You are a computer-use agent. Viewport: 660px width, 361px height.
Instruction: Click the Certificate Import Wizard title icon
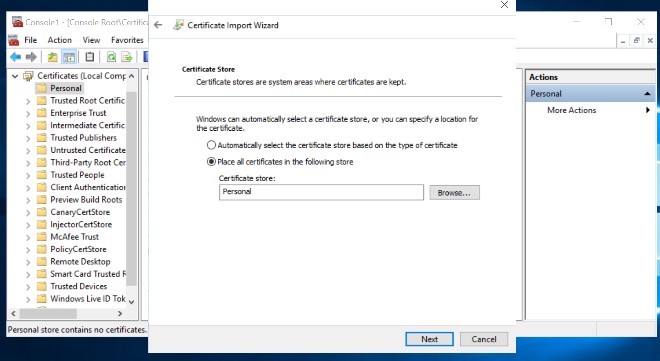[178, 25]
